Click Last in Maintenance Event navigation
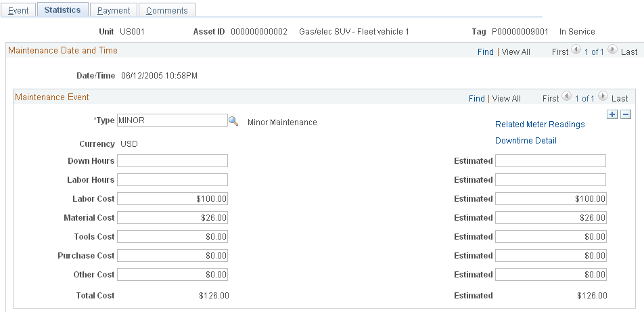Viewport: 644px width, 312px height. point(620,98)
